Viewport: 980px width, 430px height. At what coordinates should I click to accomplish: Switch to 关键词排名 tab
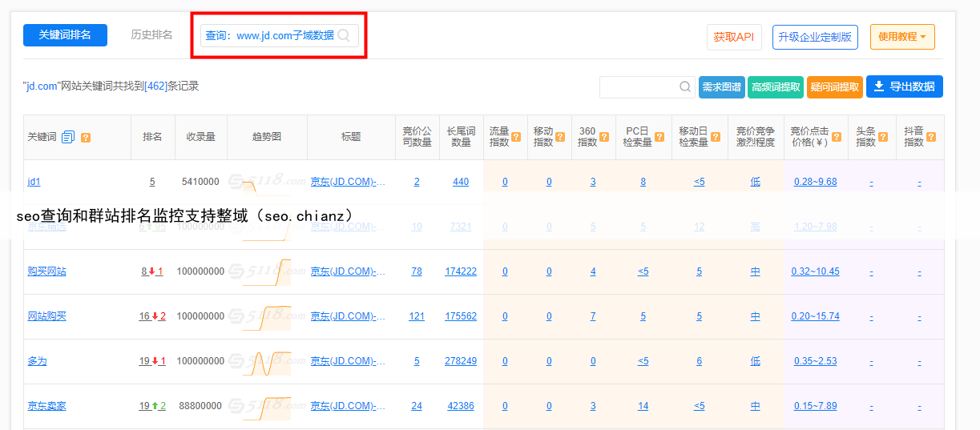[x=65, y=35]
